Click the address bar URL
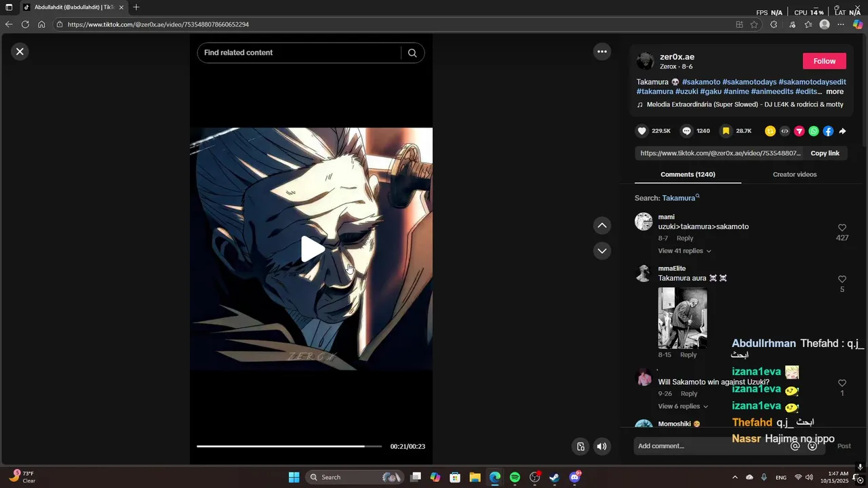This screenshot has height=488, width=868. pyautogui.click(x=158, y=24)
